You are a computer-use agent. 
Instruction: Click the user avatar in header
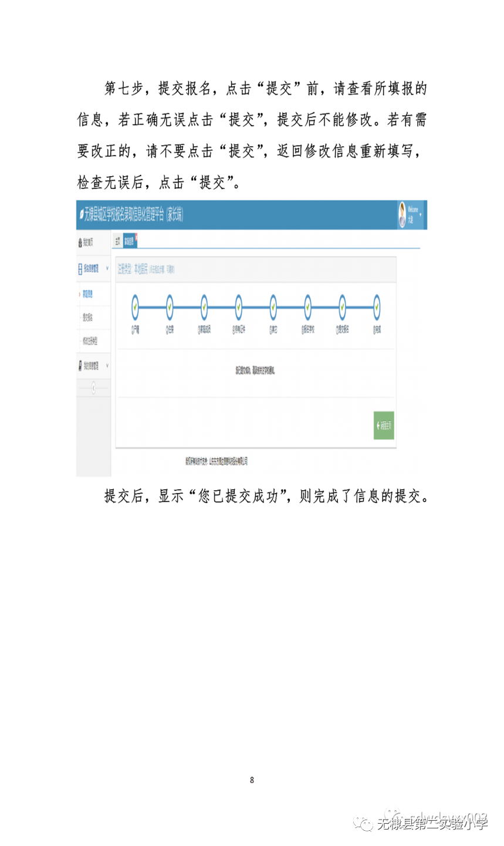pos(402,215)
